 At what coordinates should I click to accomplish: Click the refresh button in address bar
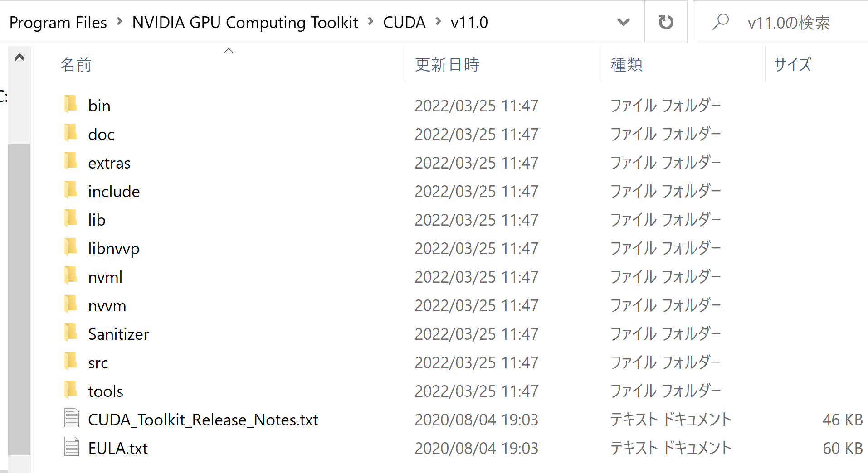666,22
